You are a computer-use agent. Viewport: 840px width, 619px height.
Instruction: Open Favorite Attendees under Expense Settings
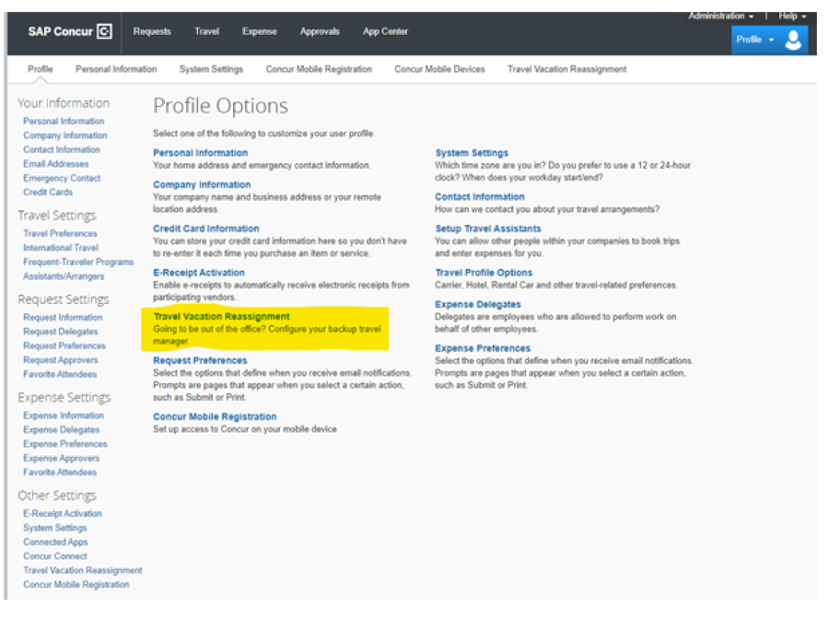coord(60,473)
